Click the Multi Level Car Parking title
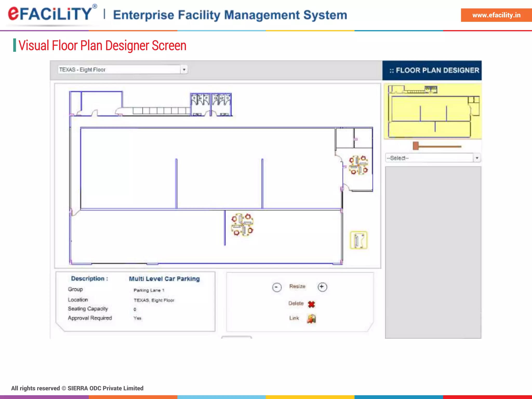532x399 pixels. (164, 279)
